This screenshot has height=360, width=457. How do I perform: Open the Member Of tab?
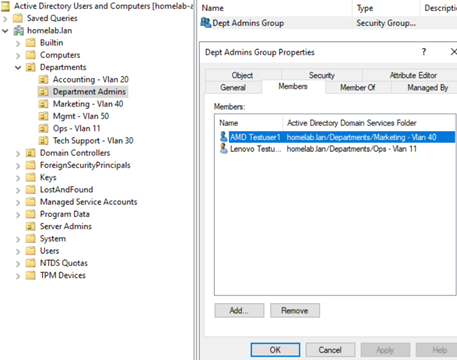point(358,88)
